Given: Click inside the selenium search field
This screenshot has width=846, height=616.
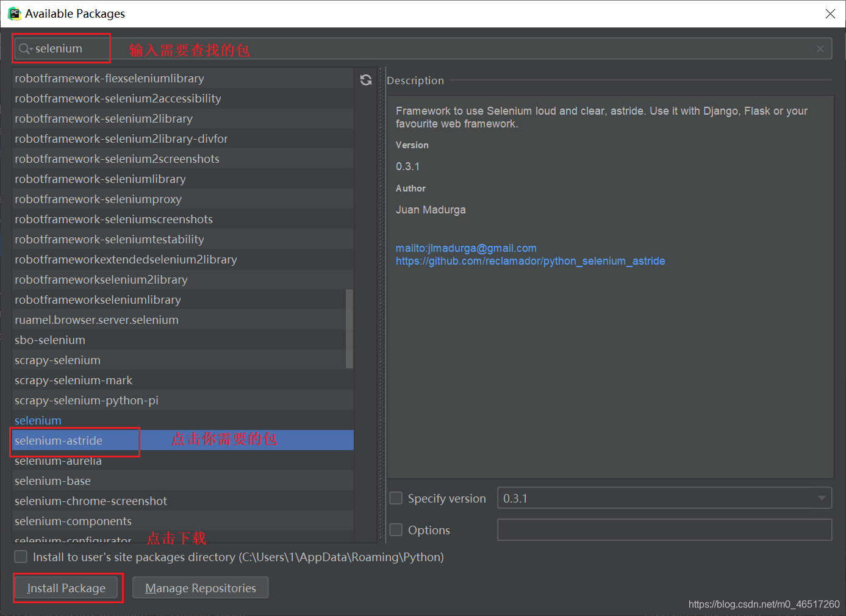Looking at the screenshot, I should click(x=423, y=49).
